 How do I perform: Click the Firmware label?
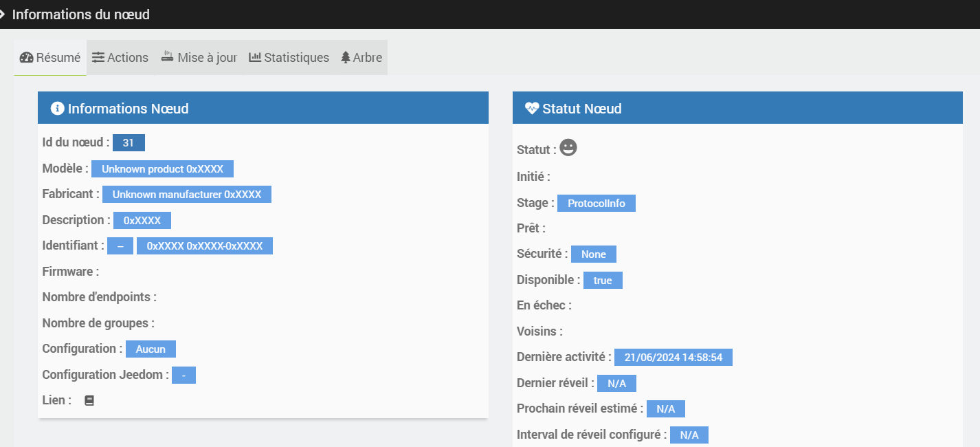tap(71, 272)
